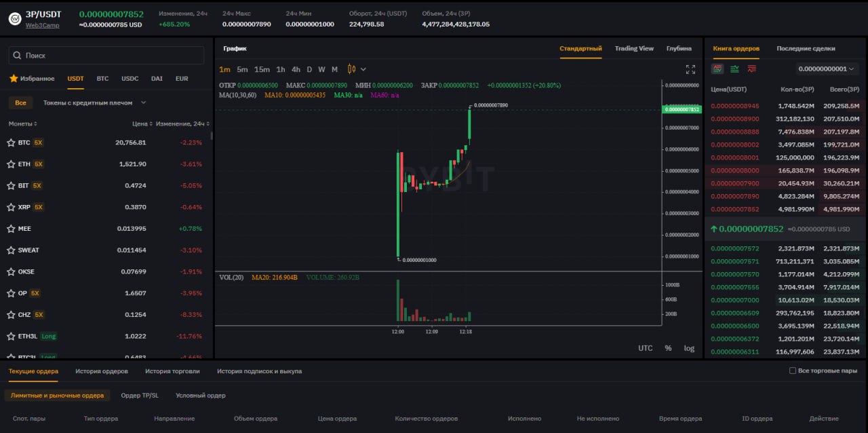Toggle favorite star for XRP
This screenshot has height=433, width=868.
click(11, 207)
